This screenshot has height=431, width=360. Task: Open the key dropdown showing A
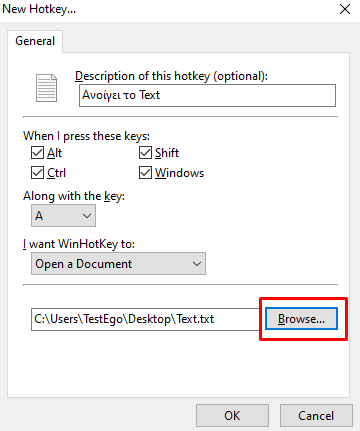tap(63, 216)
